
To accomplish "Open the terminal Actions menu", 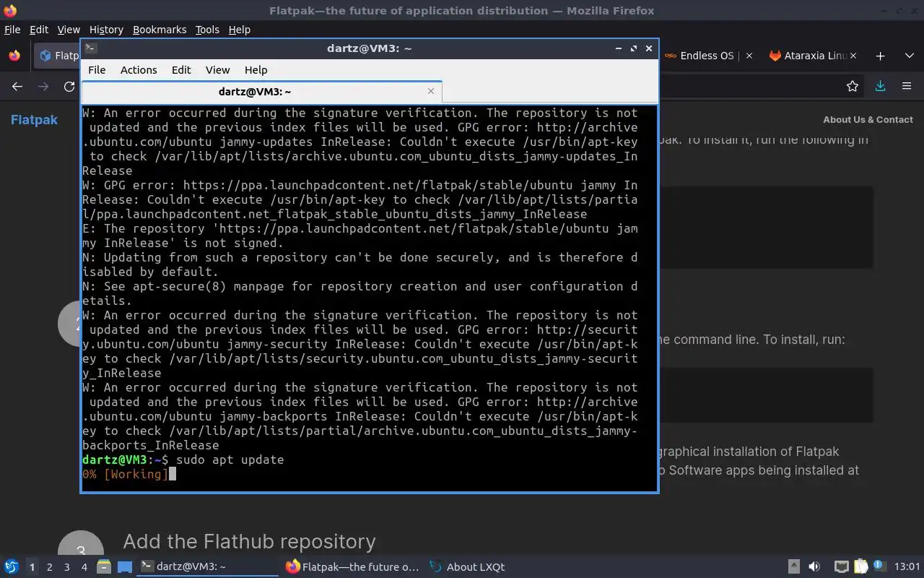I will [139, 70].
